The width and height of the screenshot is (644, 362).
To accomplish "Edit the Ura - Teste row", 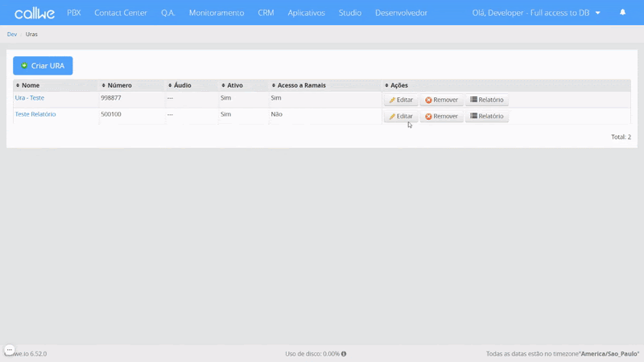I will pos(401,100).
